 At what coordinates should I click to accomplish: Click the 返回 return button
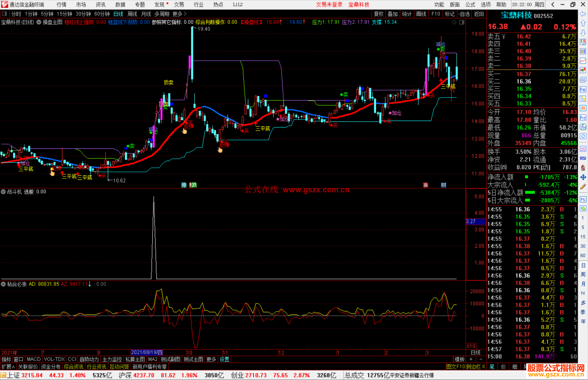479,14
